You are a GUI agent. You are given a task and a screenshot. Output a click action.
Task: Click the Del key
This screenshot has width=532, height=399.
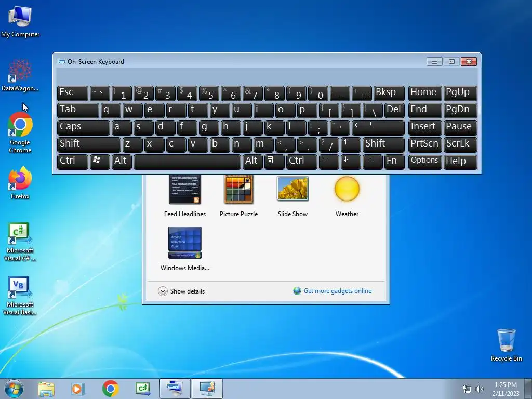(x=394, y=110)
